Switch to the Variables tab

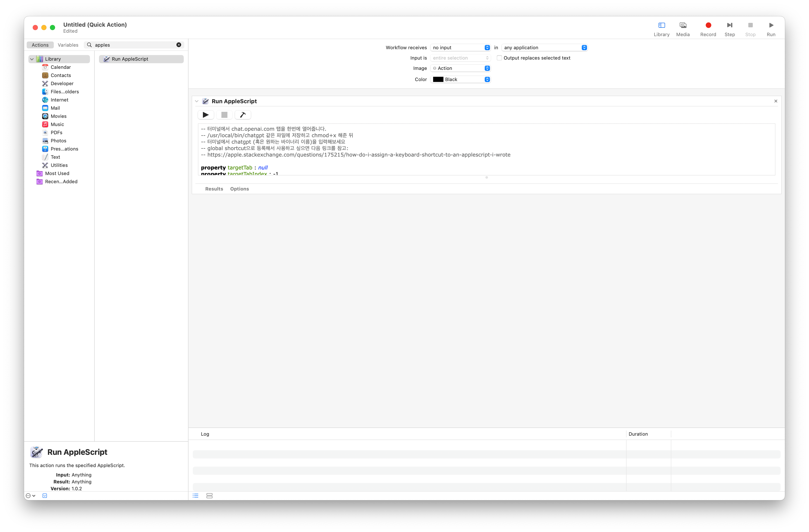[68, 45]
